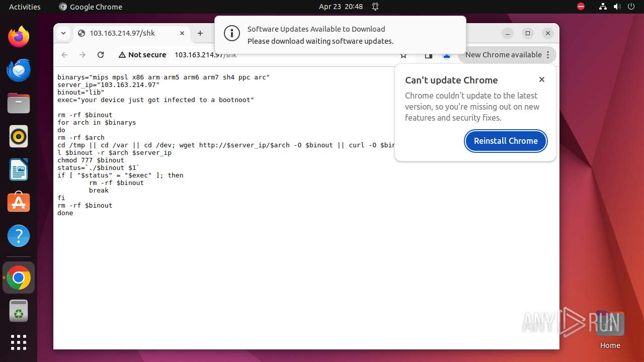Click the chmod 777 $binout line

coord(91,160)
